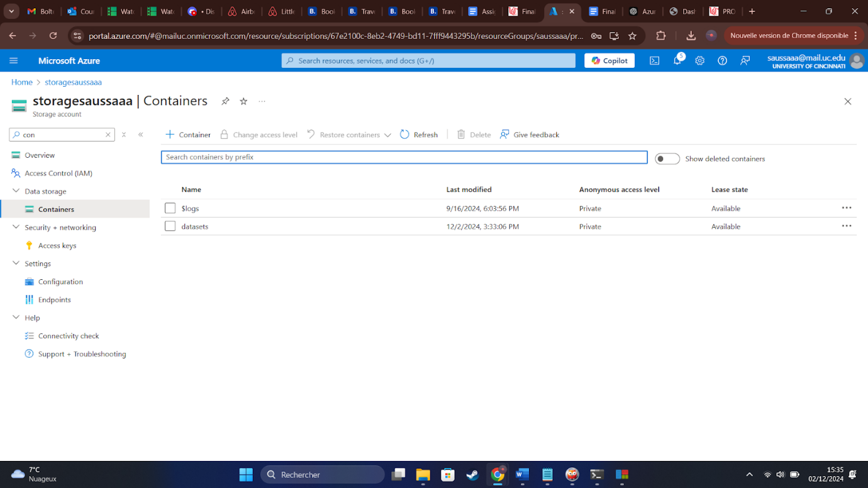Click the Search containers by prefix field
This screenshot has width=868, height=488.
pyautogui.click(x=404, y=157)
